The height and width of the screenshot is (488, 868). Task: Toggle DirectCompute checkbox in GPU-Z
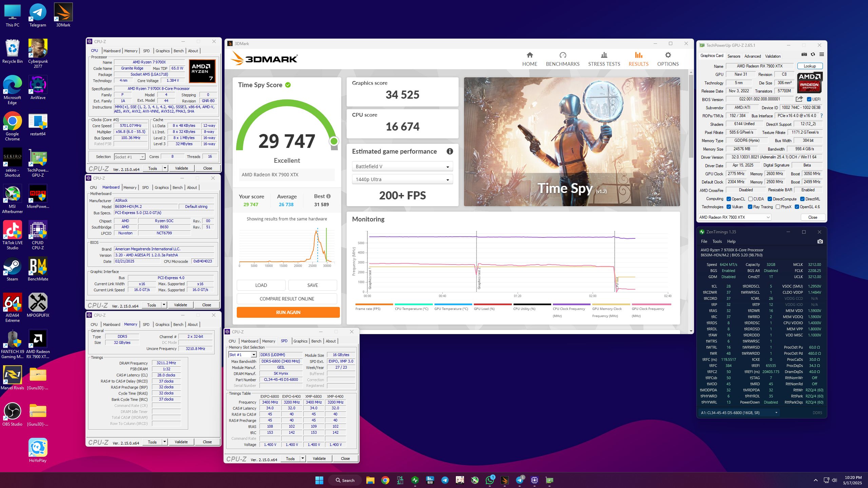[770, 199]
